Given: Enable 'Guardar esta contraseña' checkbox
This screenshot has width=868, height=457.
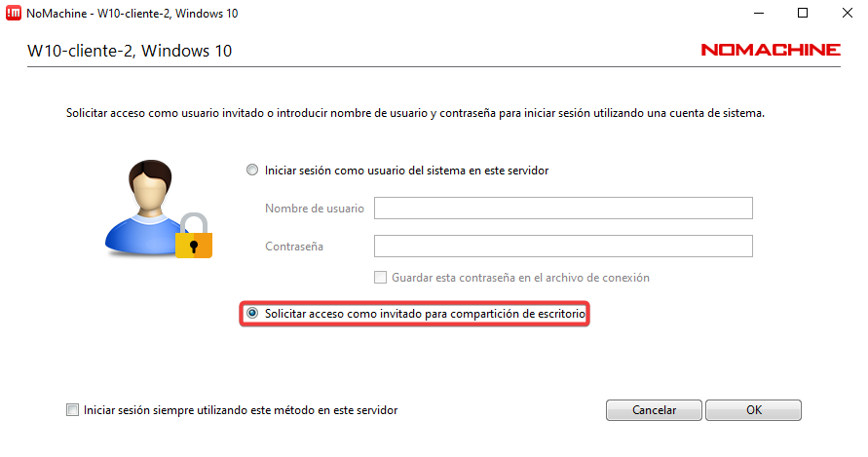Looking at the screenshot, I should pos(381,278).
